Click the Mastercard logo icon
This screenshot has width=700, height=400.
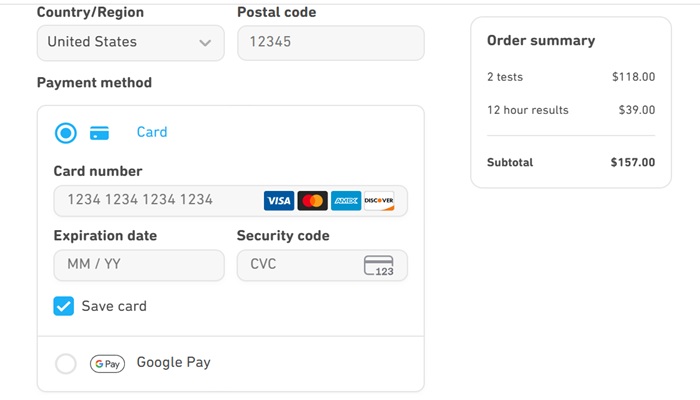(x=312, y=201)
